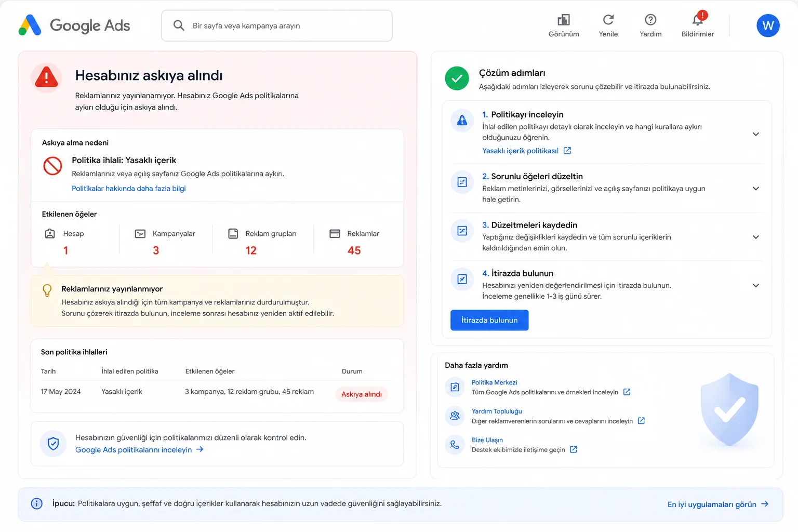Click the affected ads count 45

point(354,250)
